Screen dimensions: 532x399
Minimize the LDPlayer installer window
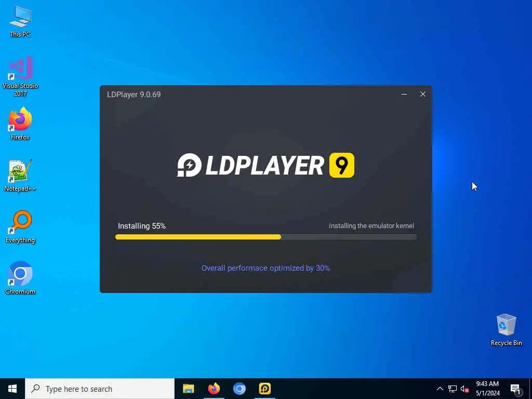tap(404, 95)
